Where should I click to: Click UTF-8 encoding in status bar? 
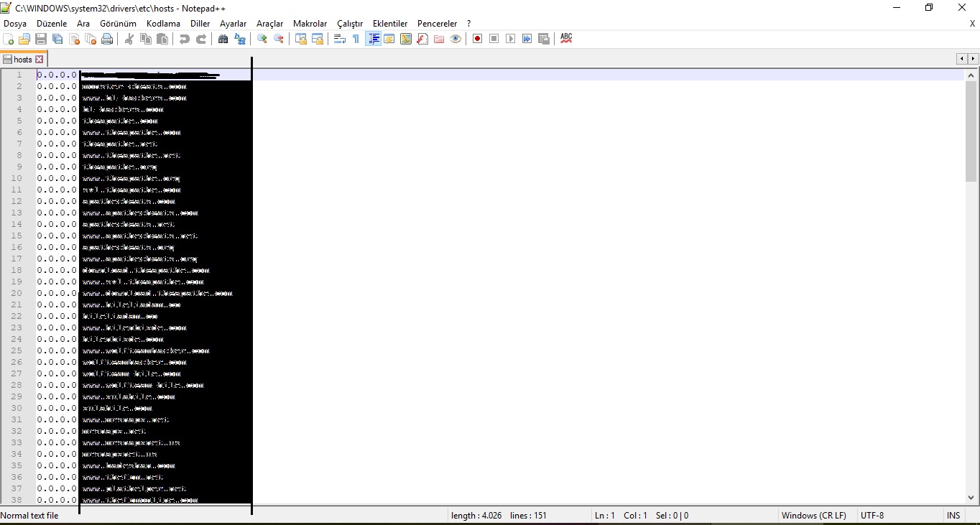pyautogui.click(x=872, y=516)
